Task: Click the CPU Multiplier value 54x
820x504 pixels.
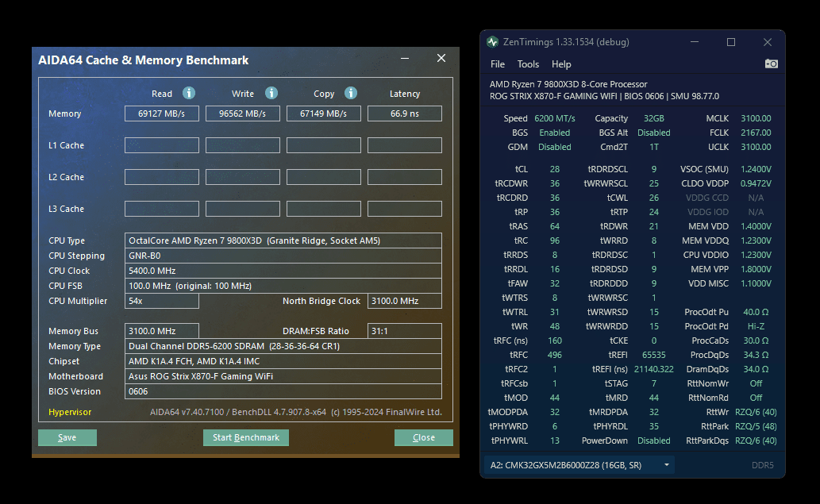Action: pos(162,301)
